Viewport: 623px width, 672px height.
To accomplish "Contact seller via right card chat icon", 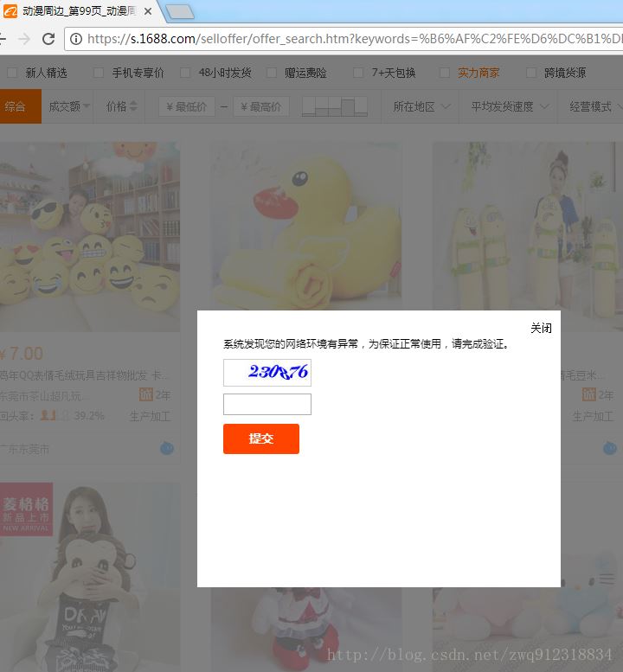I will (610, 448).
